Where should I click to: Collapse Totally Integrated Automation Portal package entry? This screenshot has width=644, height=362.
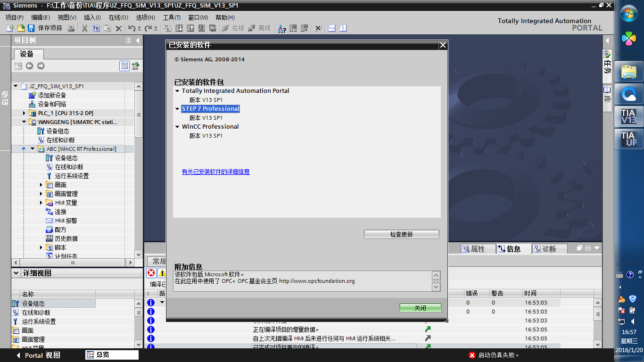coord(177,91)
